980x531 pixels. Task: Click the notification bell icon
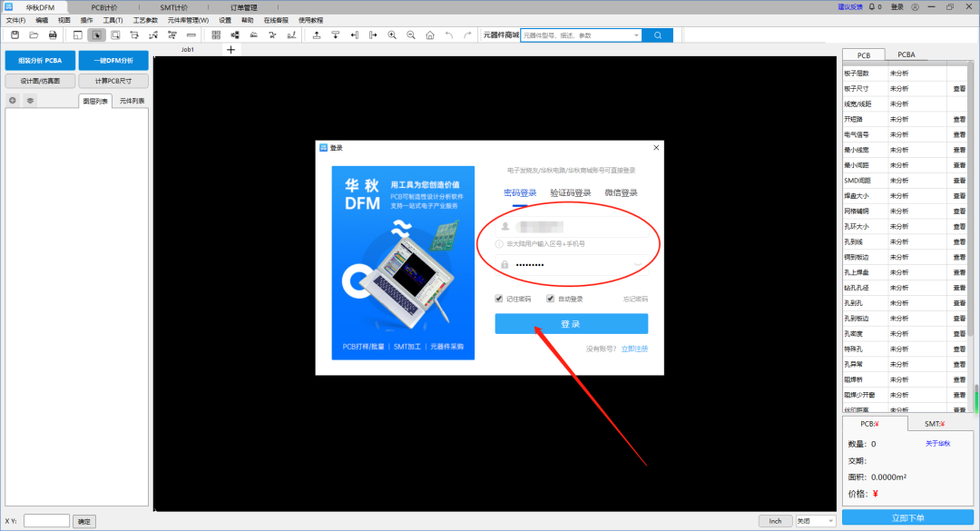tap(872, 7)
